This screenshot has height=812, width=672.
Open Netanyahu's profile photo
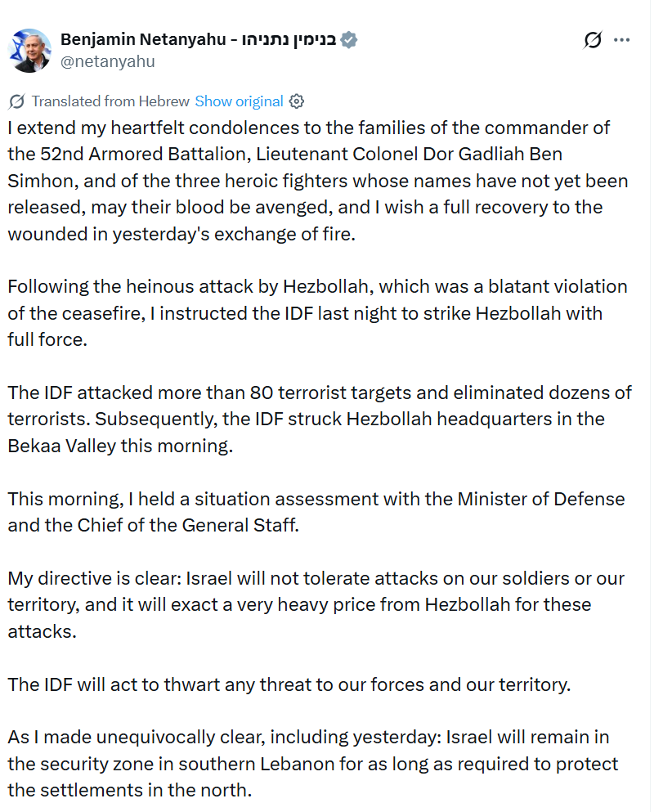(29, 51)
